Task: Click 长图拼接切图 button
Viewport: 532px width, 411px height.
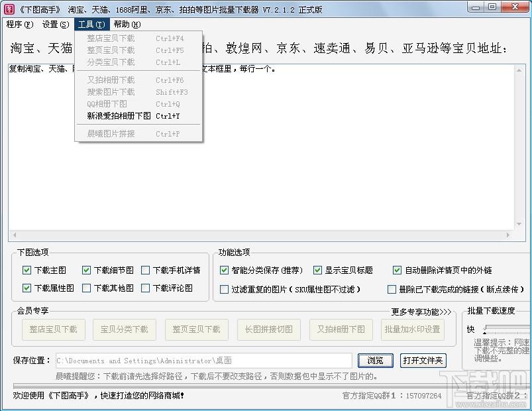Action: (269, 329)
